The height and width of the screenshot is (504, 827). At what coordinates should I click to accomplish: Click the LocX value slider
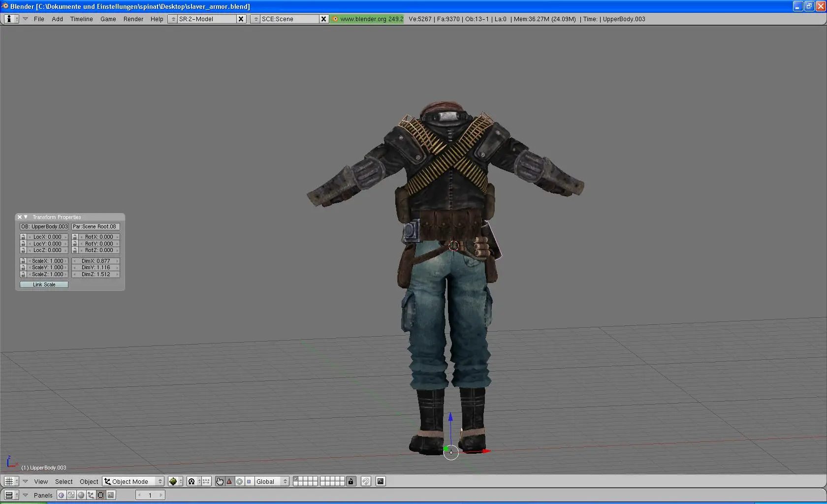point(47,237)
